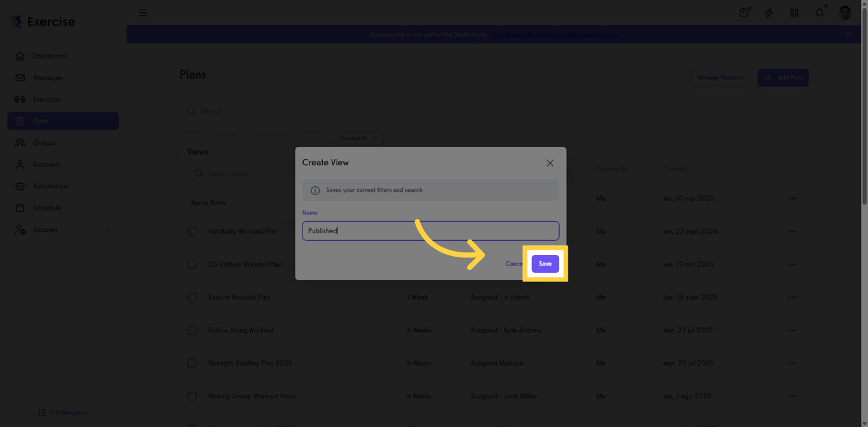Open the apps grid icon in top bar
Viewport: 868px width, 427px height.
click(794, 12)
